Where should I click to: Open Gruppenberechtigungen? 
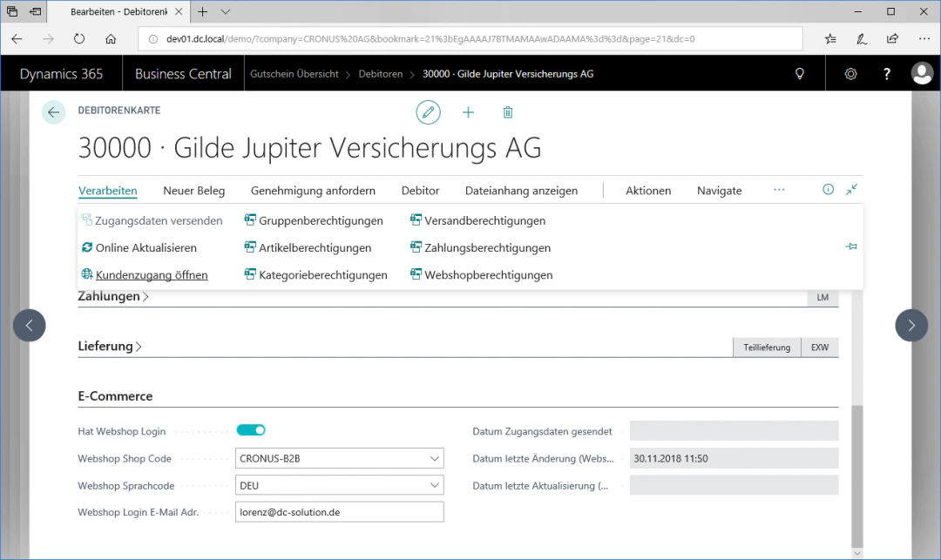pyautogui.click(x=314, y=220)
